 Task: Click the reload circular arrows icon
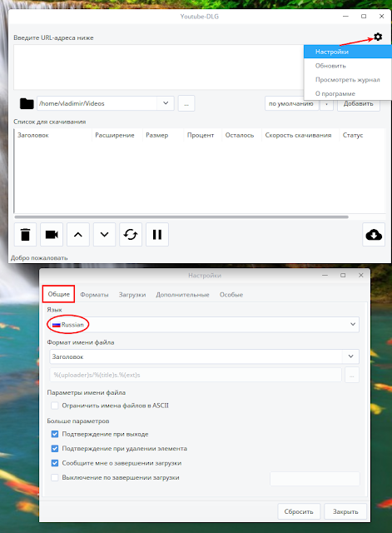click(131, 235)
